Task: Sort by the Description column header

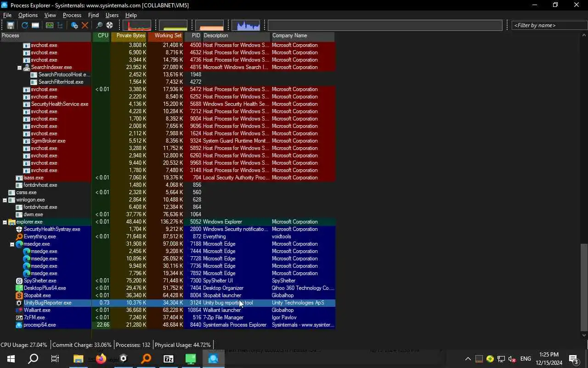Action: [236, 36]
